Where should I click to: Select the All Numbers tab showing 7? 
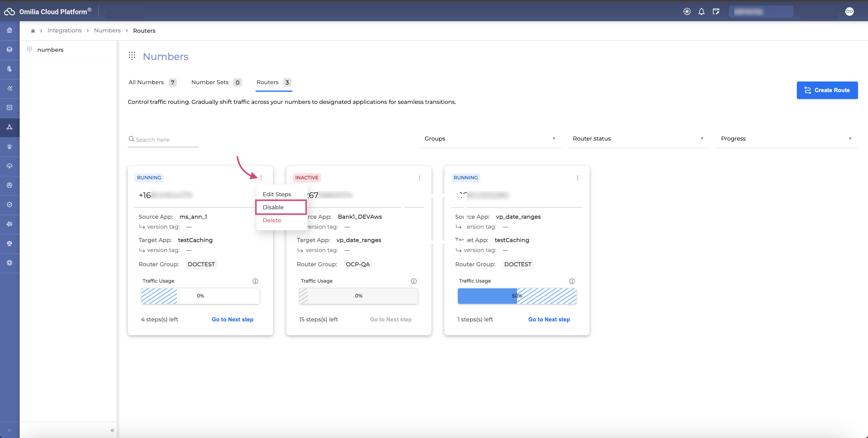[151, 82]
